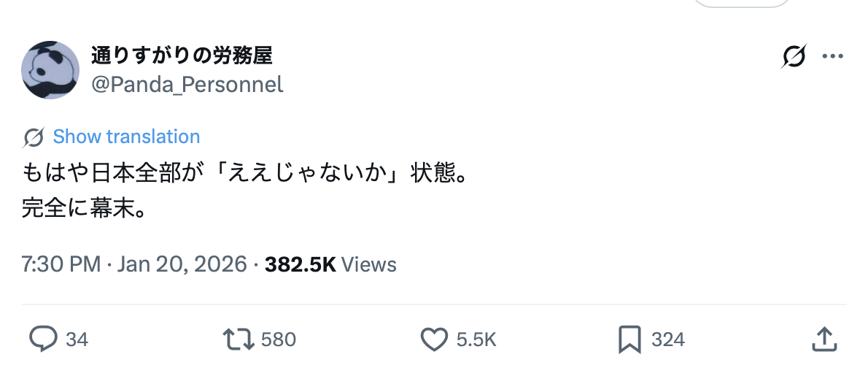View the 382.5K Views analytics
The height and width of the screenshot is (368, 868).
[330, 264]
